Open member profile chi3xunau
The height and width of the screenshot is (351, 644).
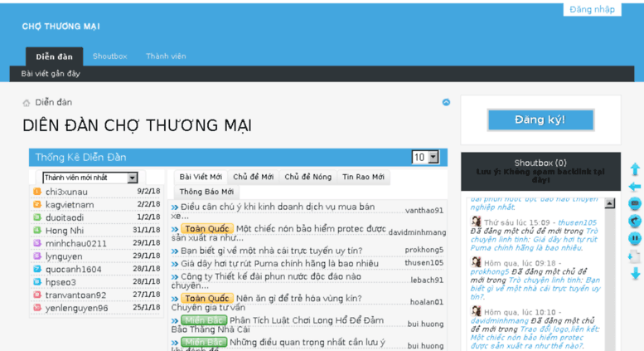pyautogui.click(x=66, y=192)
